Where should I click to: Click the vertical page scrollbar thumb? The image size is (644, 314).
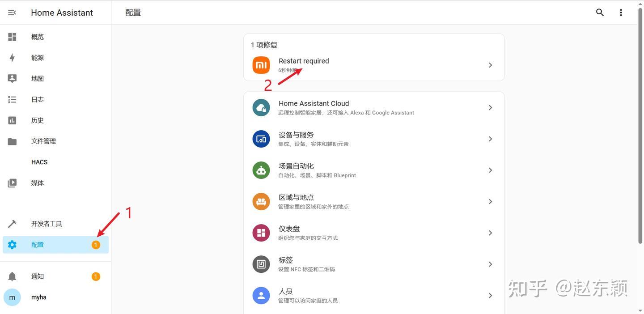point(640,126)
